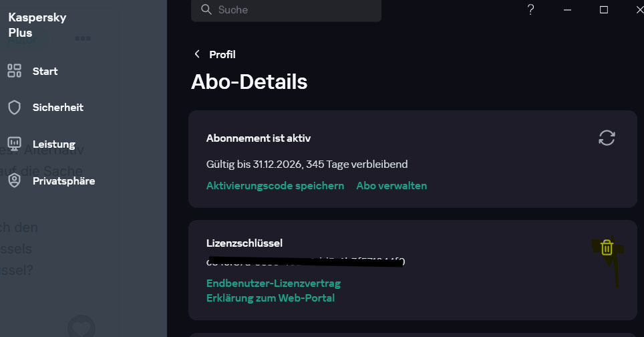Click the Privatsphäre shield icon in sidebar
644x337 pixels.
click(x=14, y=181)
